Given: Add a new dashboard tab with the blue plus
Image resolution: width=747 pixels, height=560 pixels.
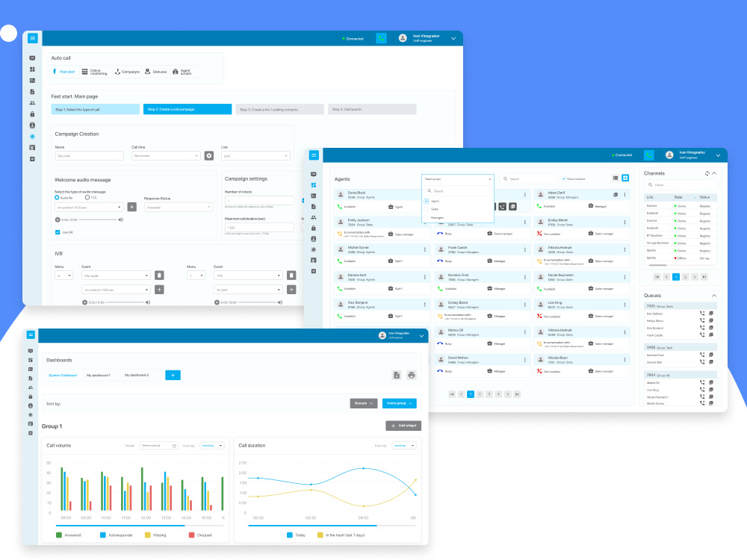Looking at the screenshot, I should click(x=173, y=376).
